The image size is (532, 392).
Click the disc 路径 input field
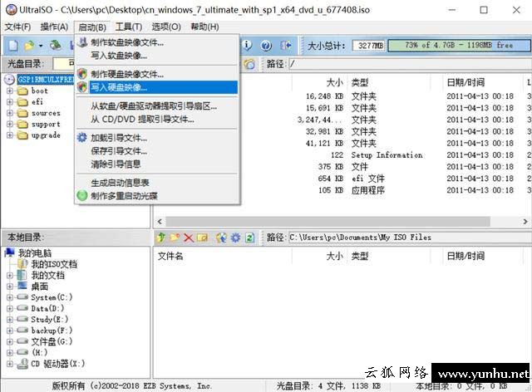(x=410, y=64)
